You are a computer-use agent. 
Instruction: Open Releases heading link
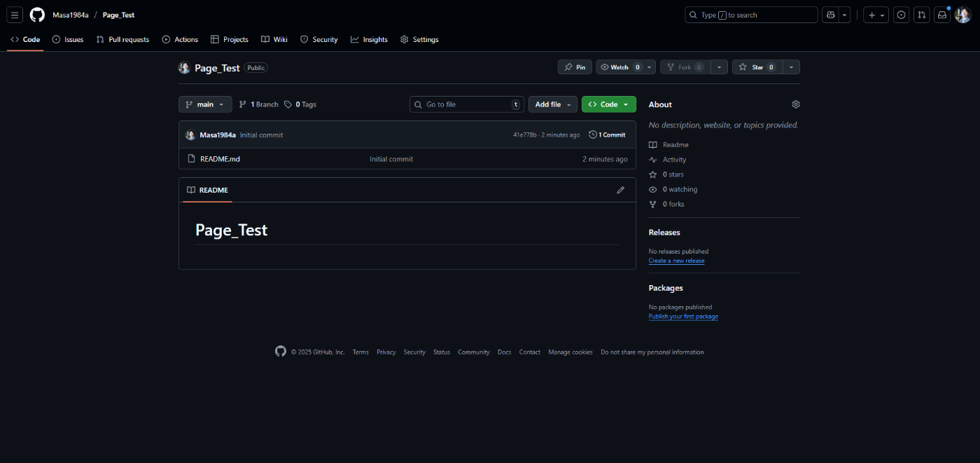pyautogui.click(x=664, y=233)
